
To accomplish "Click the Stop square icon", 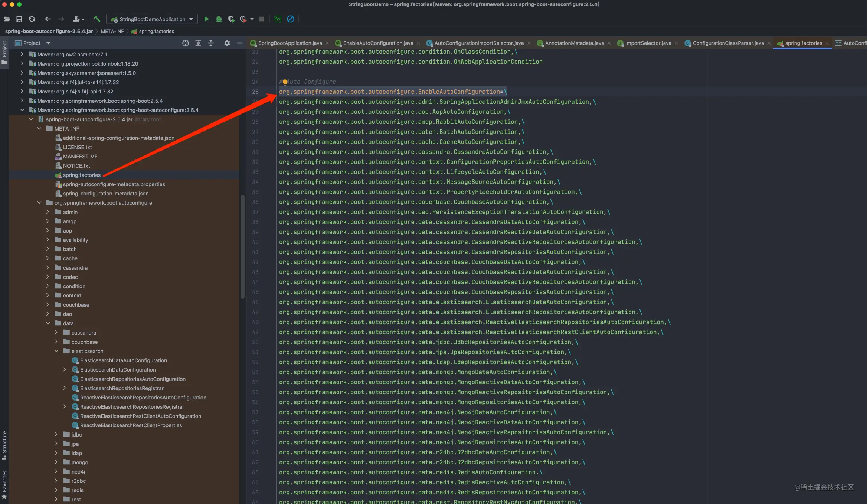I will click(x=262, y=19).
